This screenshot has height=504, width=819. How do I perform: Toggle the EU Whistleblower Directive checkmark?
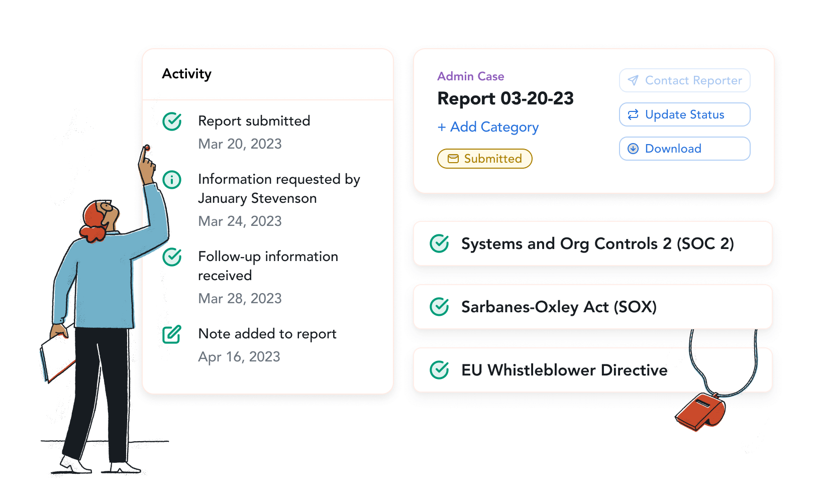coord(440,370)
